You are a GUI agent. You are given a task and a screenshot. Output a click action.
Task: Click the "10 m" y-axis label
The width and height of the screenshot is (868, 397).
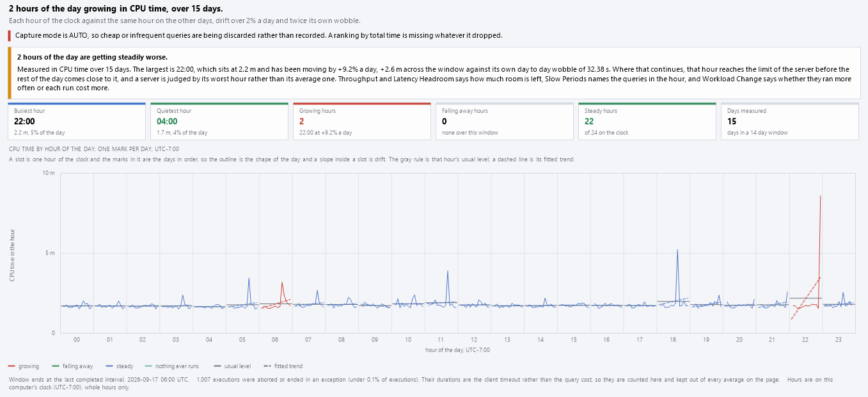[49, 173]
